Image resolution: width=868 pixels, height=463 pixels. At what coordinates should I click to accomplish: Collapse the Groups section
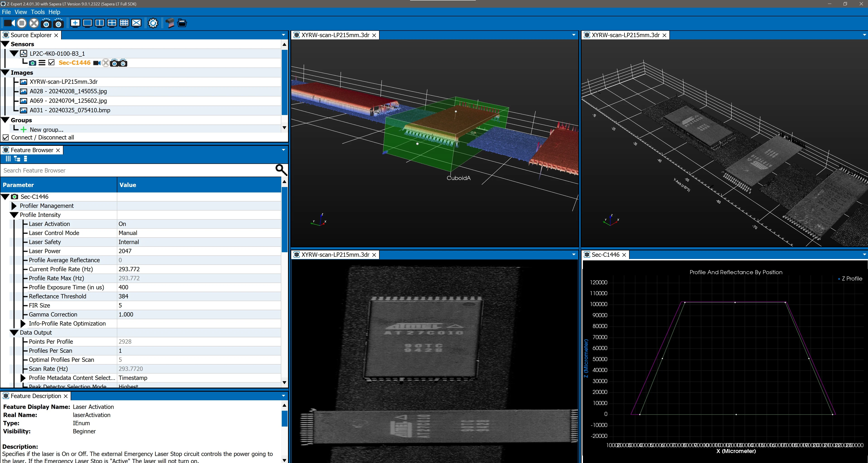[5, 120]
